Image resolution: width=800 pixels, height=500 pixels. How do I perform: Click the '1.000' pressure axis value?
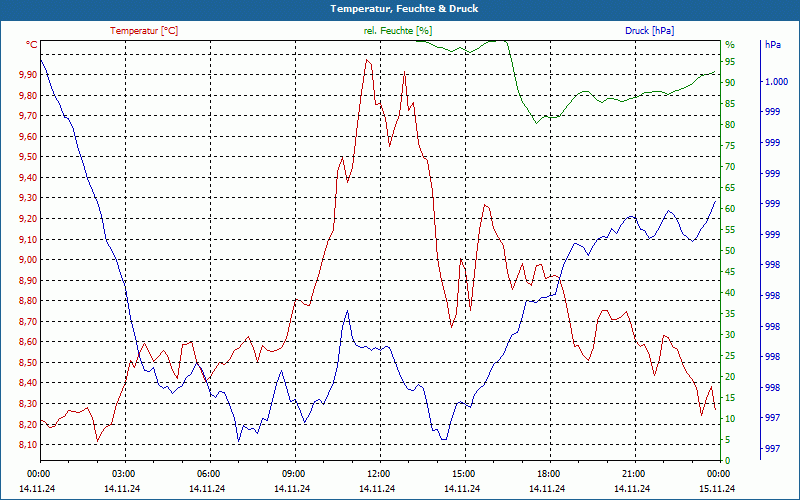pyautogui.click(x=776, y=82)
